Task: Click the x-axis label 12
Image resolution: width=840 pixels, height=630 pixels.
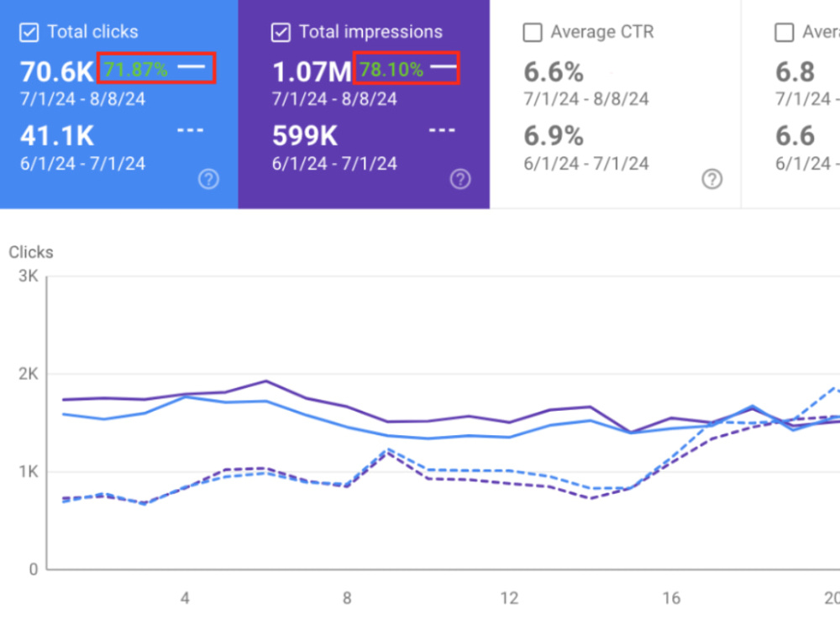Action: coord(510,598)
